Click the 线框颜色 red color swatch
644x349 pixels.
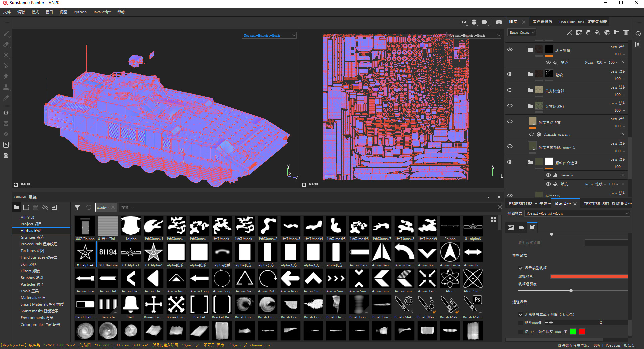tap(589, 276)
